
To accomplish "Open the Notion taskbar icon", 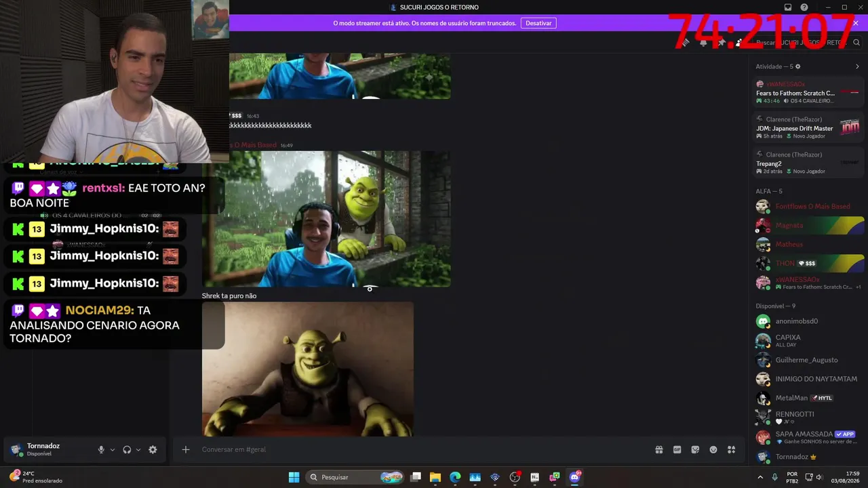I will click(535, 477).
